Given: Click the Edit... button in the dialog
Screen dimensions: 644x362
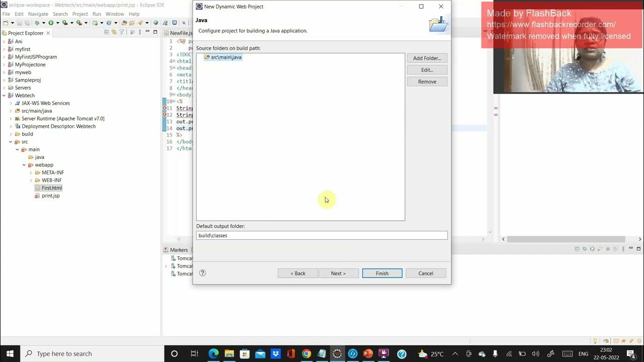Looking at the screenshot, I should coord(427,70).
